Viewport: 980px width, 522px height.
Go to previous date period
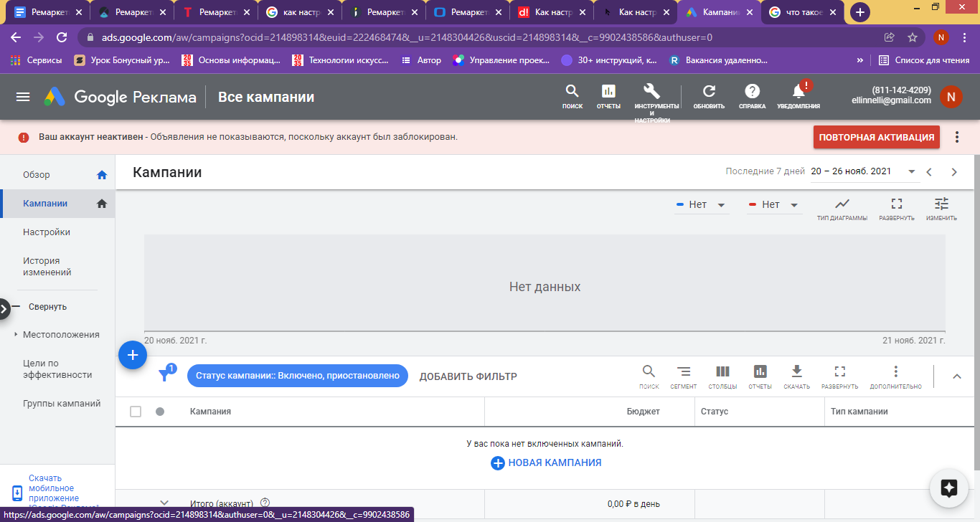[x=929, y=172]
